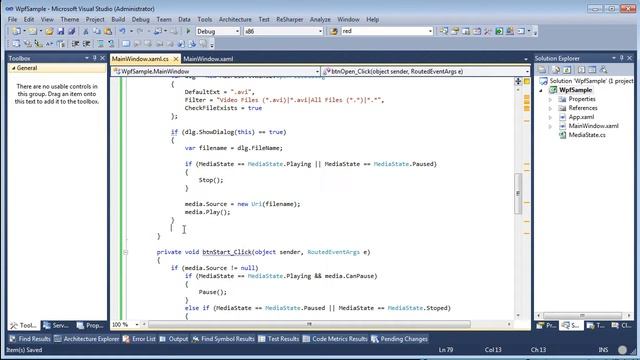640x360 pixels.
Task: Click the Cut scissors icon
Action: tap(86, 31)
